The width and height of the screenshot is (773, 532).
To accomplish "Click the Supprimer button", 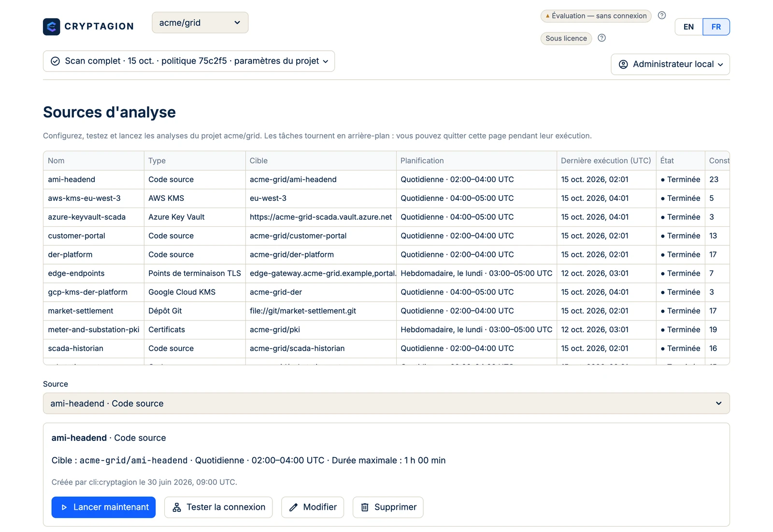I will [x=388, y=507].
